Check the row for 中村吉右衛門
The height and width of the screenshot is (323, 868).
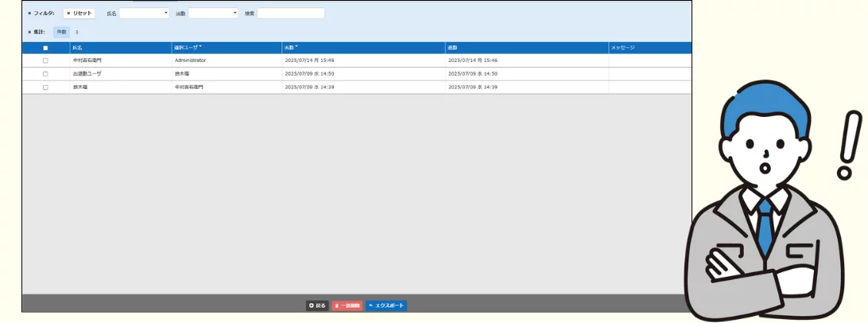pyautogui.click(x=45, y=60)
